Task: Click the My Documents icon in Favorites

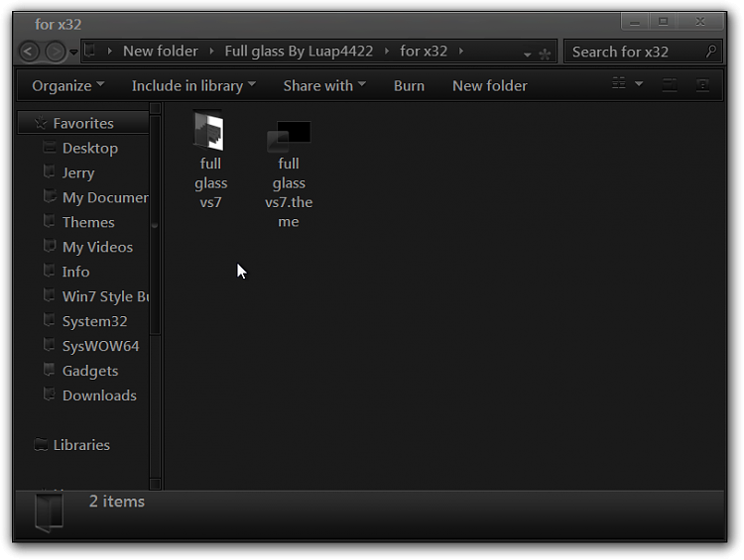Action: coord(49,196)
